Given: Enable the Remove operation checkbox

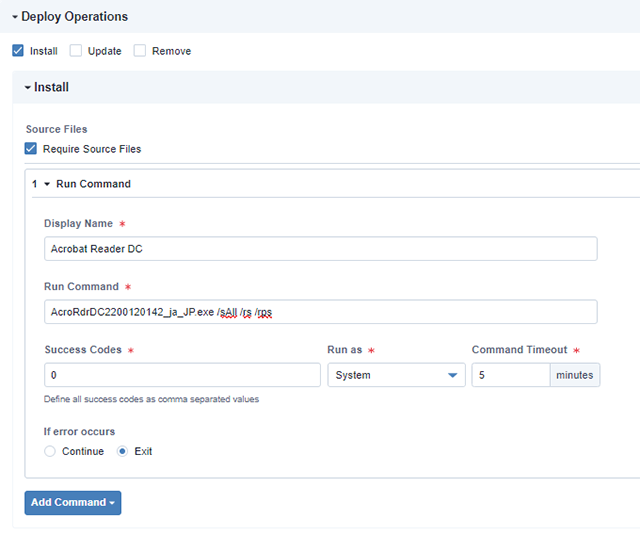Looking at the screenshot, I should (x=140, y=51).
